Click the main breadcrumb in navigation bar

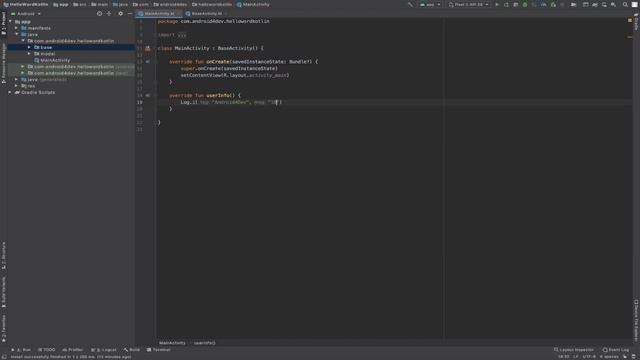point(100,4)
